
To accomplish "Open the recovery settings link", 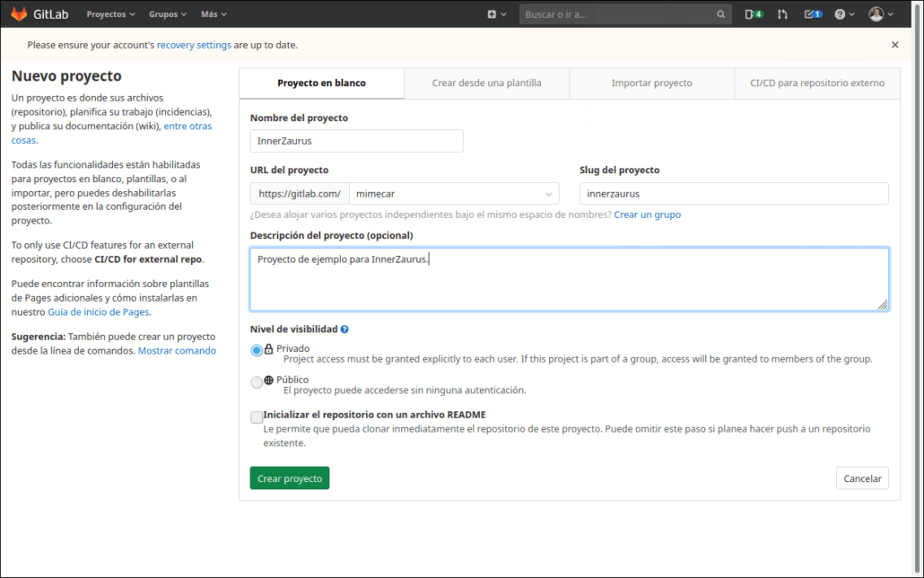I will 194,45.
